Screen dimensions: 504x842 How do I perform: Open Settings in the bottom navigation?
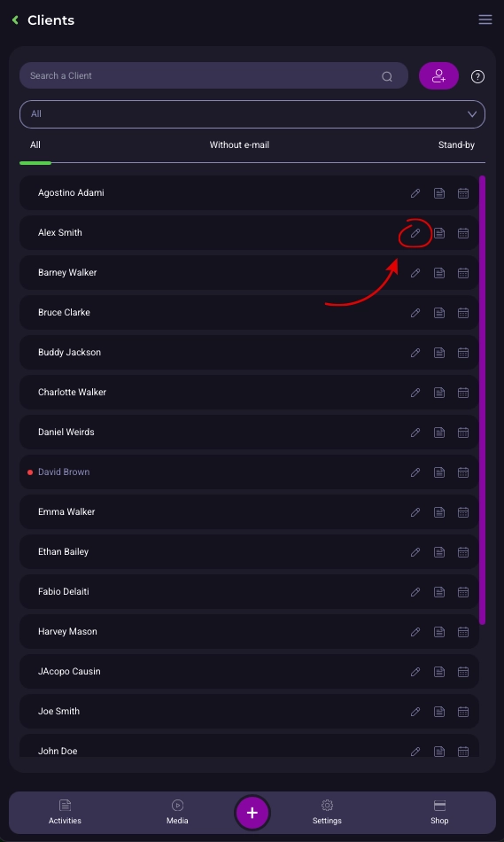(x=327, y=812)
